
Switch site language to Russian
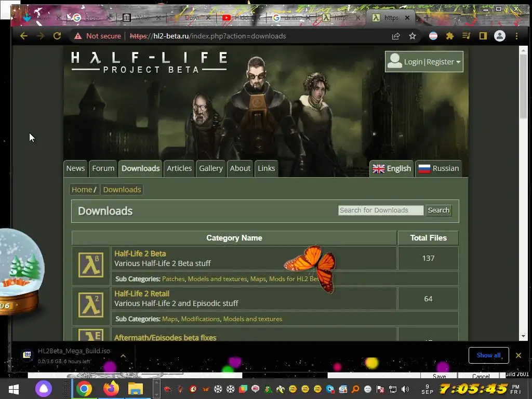point(438,168)
